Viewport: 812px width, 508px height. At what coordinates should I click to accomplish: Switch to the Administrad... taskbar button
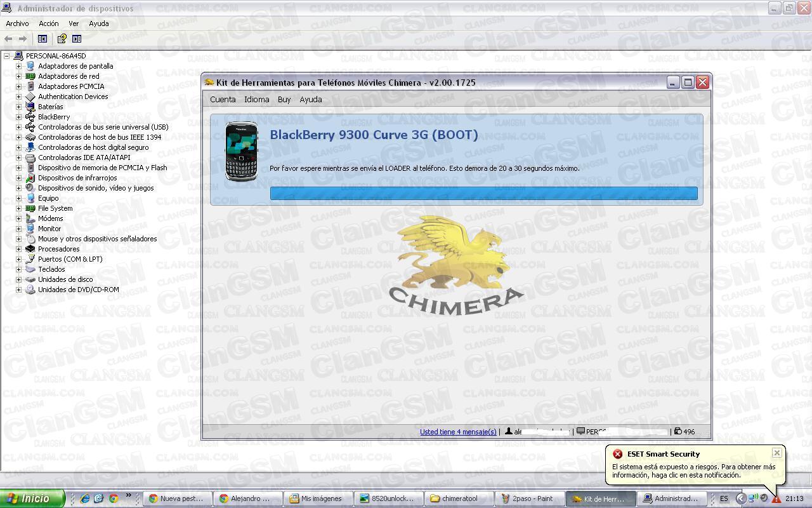[x=671, y=498]
